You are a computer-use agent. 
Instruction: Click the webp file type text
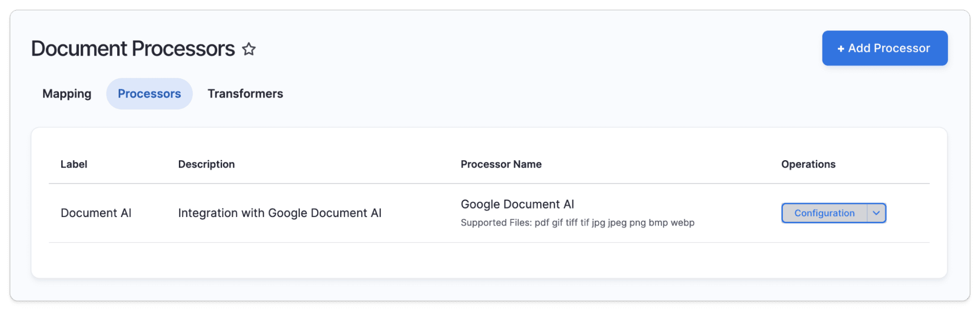tap(682, 222)
